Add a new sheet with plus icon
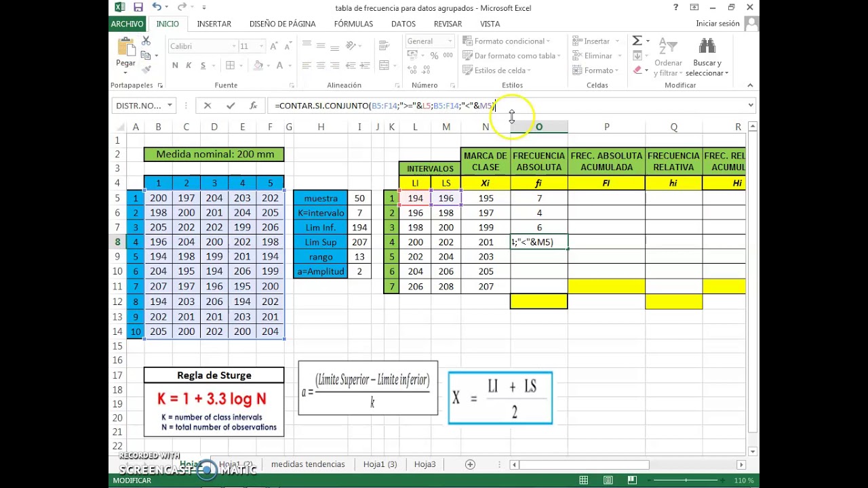 pos(470,464)
